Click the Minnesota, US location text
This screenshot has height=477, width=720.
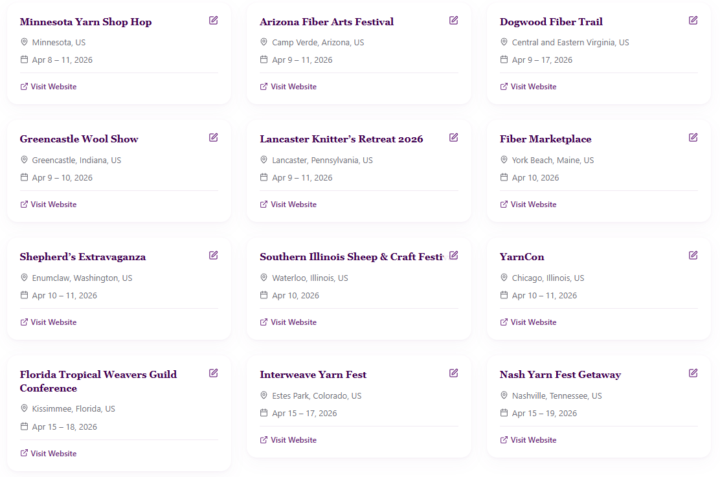pos(59,42)
